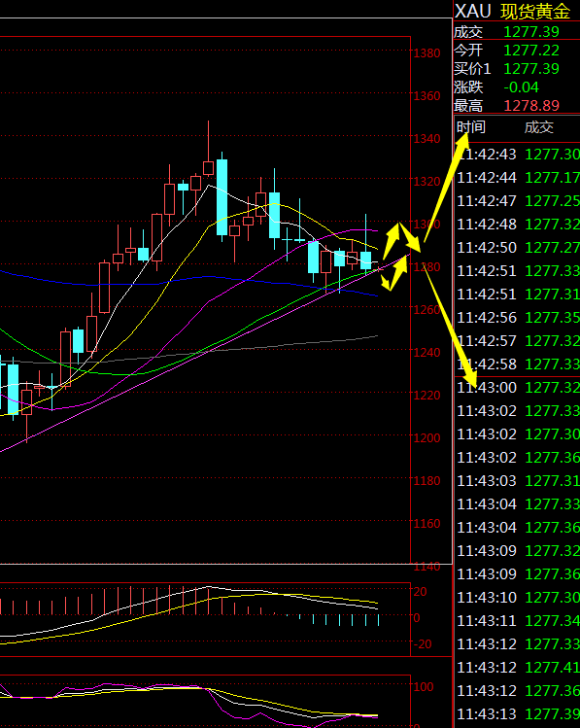Select the tick row at 11:42:44
The height and width of the screenshot is (728, 580).
coord(518,177)
